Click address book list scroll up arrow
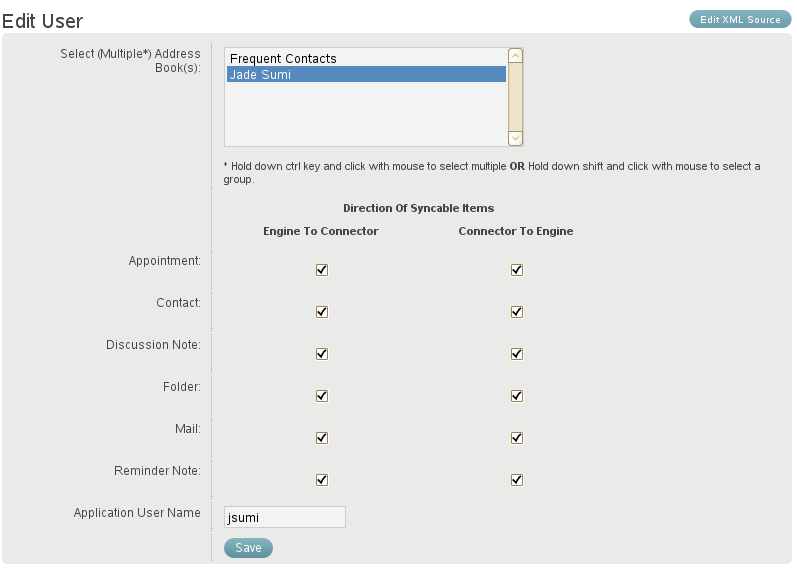Screen dimensions: 797x570 tap(515, 56)
